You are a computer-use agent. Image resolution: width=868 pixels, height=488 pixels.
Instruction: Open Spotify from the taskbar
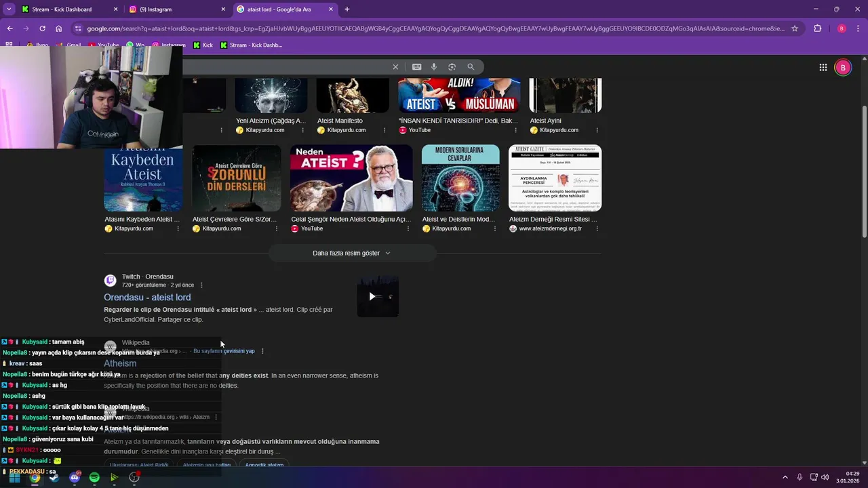94,477
